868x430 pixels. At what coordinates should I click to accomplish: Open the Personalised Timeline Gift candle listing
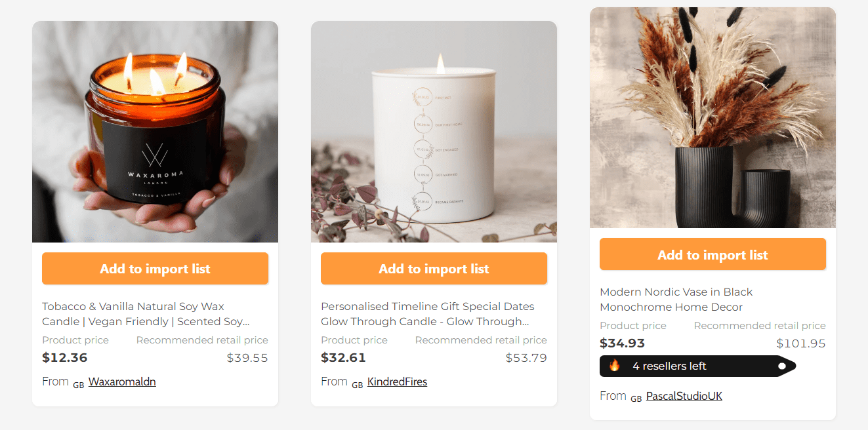click(428, 314)
